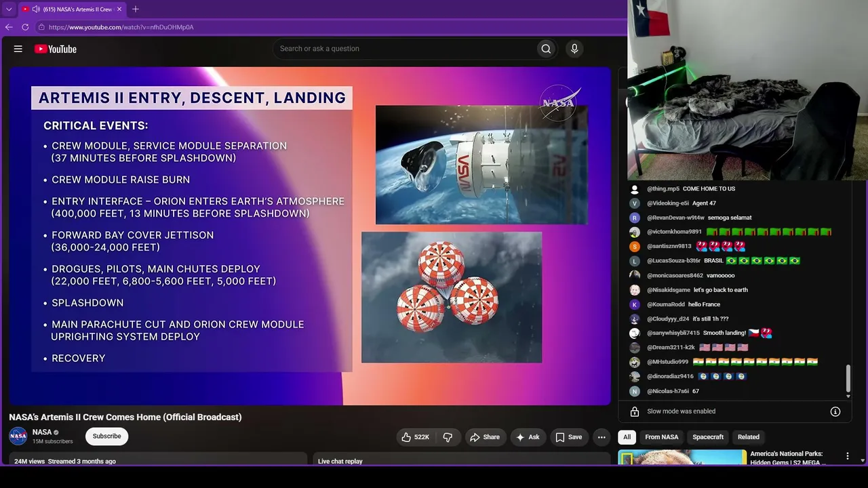Go to YouTube home via logo
Image resolution: width=868 pixels, height=488 pixels.
pyautogui.click(x=56, y=49)
